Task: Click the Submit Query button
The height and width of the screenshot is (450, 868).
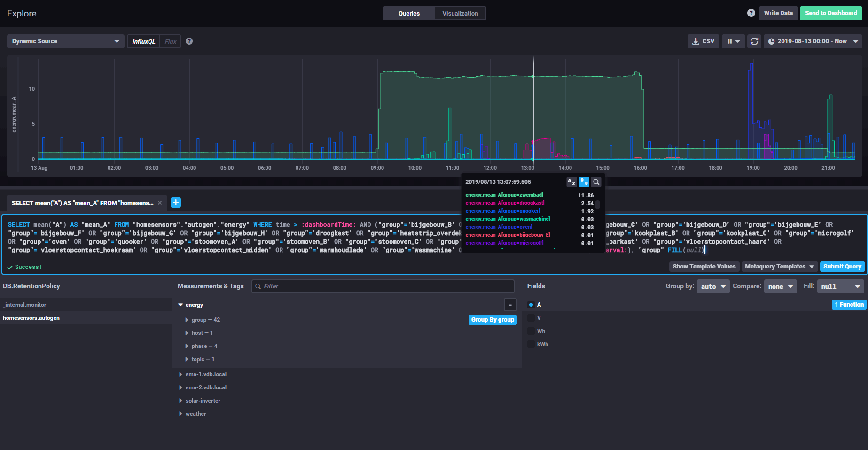Action: coord(842,267)
